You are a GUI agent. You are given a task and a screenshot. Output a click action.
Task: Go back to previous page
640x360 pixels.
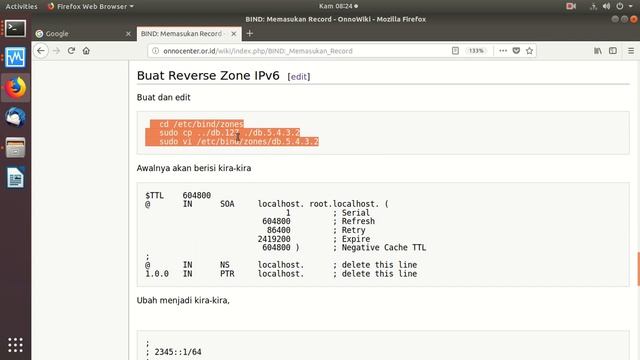[41, 51]
